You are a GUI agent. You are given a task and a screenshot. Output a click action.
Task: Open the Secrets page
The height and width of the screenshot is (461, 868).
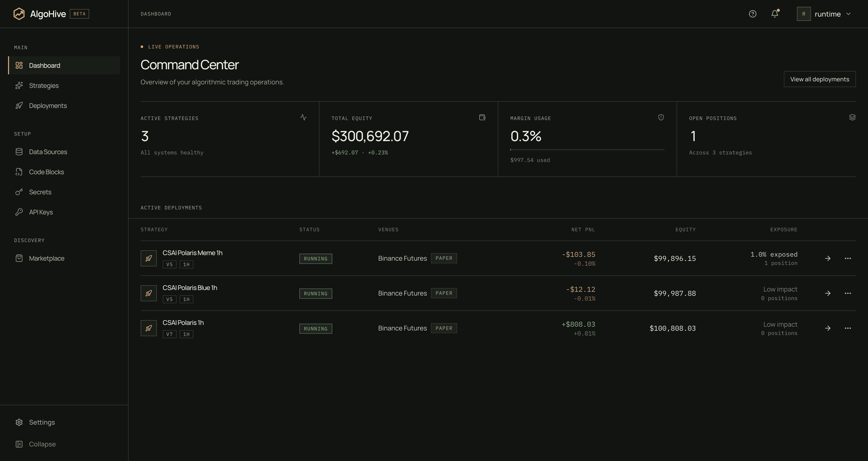[x=64, y=192]
